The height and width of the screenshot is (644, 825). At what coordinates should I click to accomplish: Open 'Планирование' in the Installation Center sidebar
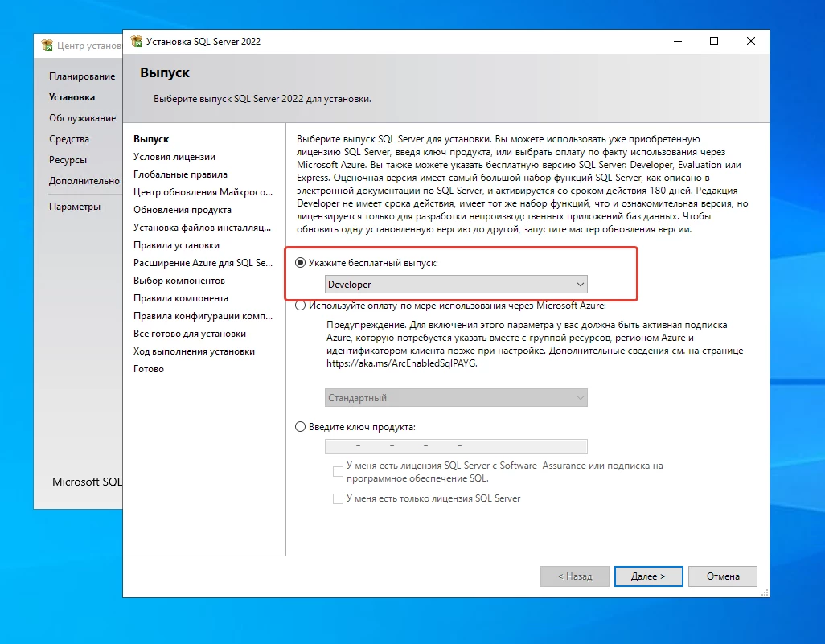coord(81,76)
